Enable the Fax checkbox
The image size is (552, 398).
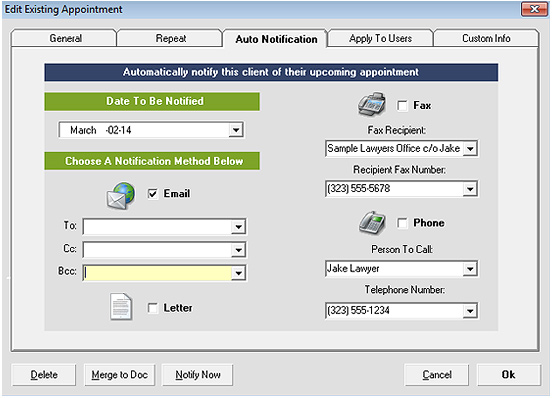[x=402, y=105]
